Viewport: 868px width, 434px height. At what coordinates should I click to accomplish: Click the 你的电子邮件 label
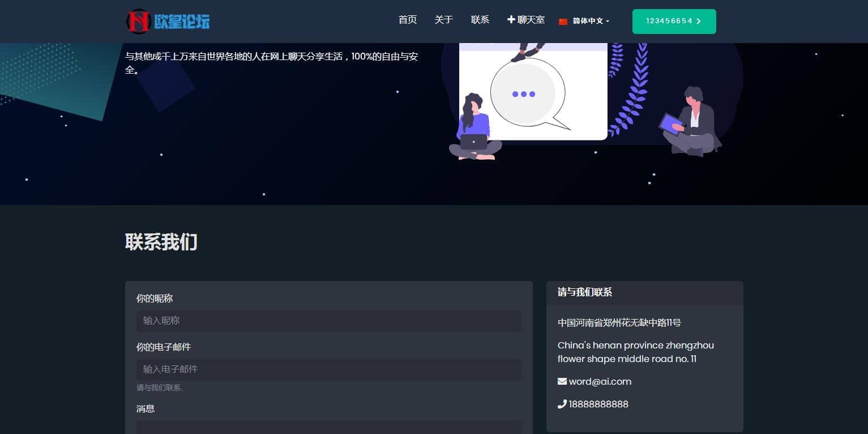click(x=164, y=347)
